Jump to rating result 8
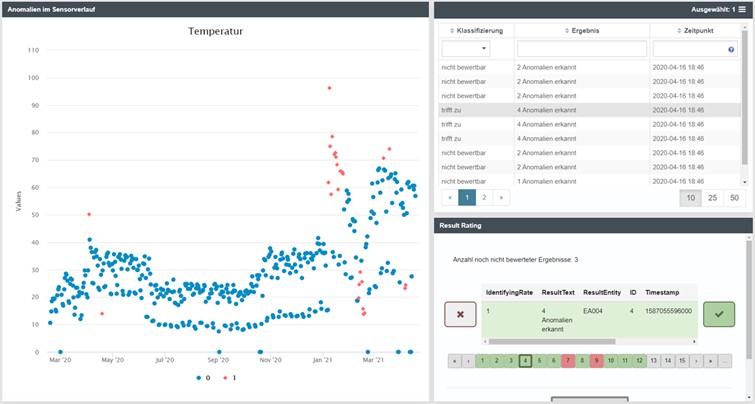 coord(582,361)
